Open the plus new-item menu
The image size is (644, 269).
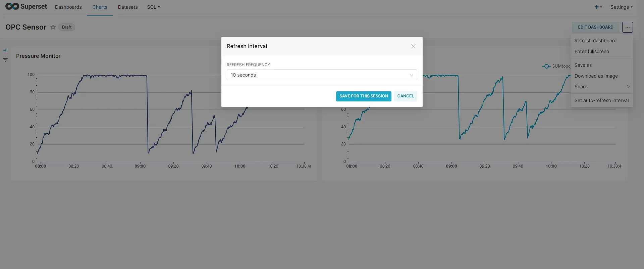598,7
